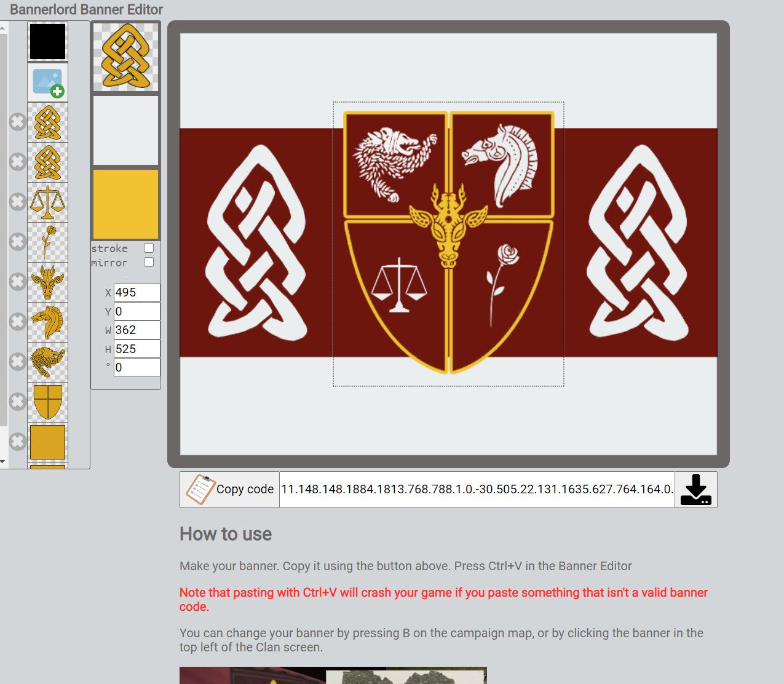The image size is (784, 684).
Task: Enable the stroke checkbox
Action: click(x=149, y=248)
